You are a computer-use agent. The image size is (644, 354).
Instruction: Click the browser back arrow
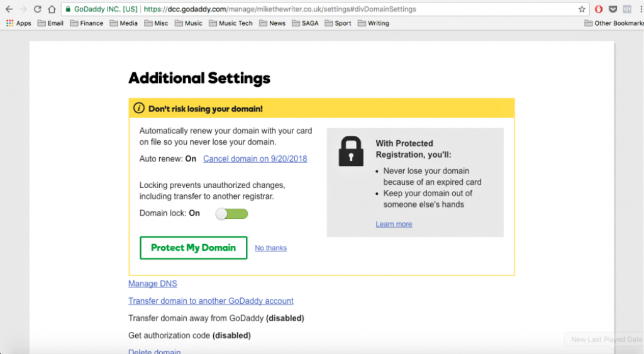[x=9, y=9]
